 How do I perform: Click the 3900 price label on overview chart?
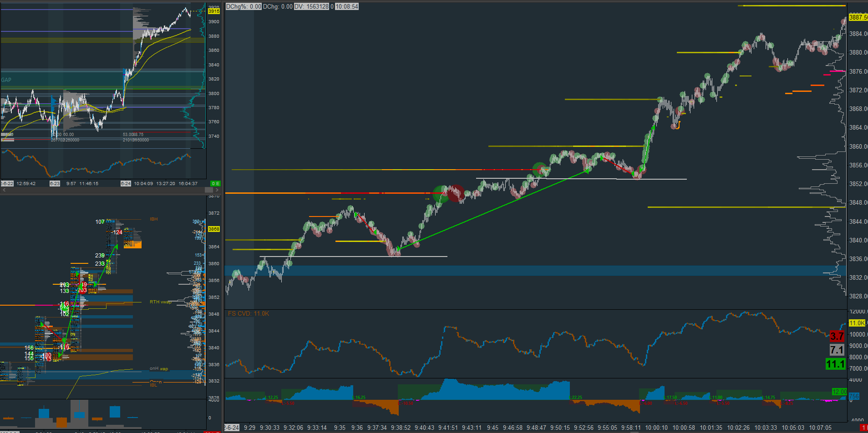[214, 22]
